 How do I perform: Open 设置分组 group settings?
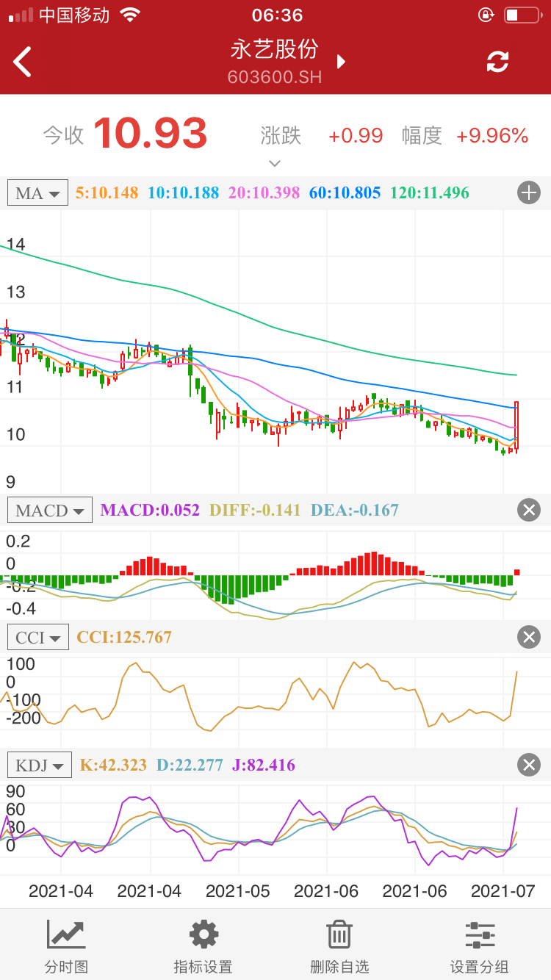point(479,946)
